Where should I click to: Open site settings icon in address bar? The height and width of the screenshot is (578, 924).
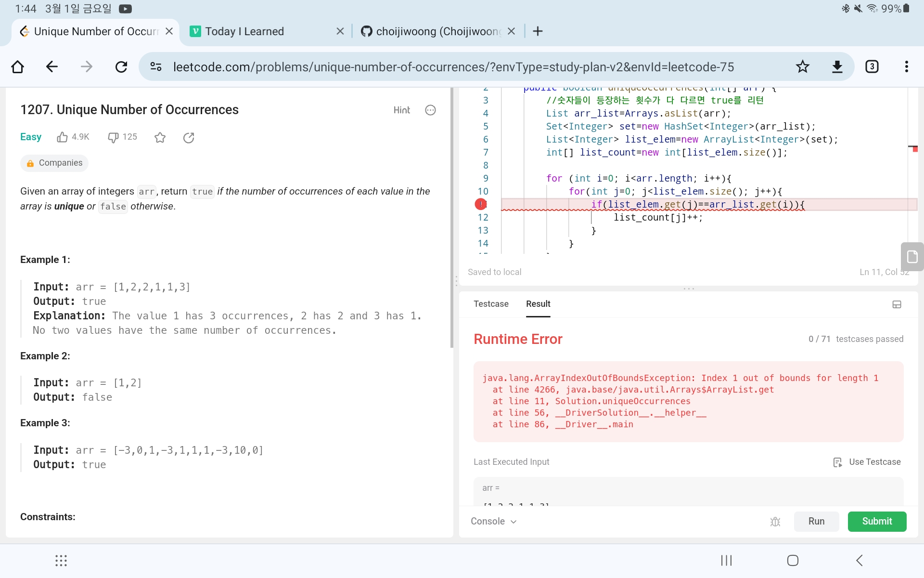point(156,66)
